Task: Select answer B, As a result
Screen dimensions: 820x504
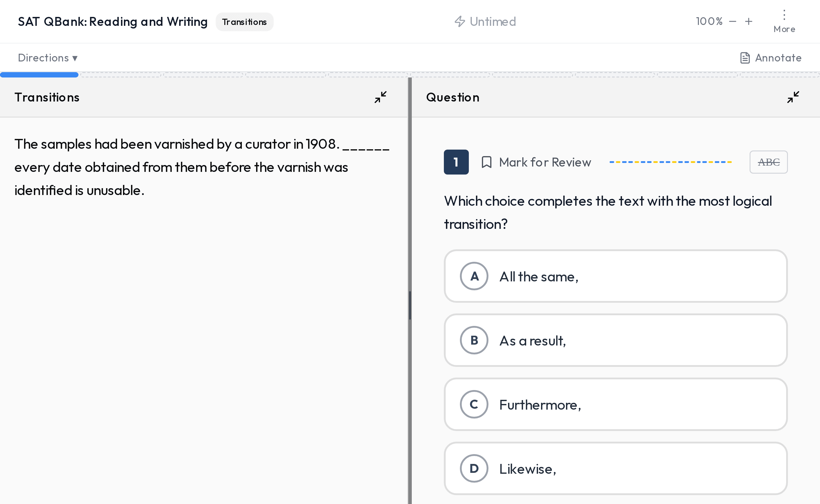Action: pyautogui.click(x=616, y=340)
